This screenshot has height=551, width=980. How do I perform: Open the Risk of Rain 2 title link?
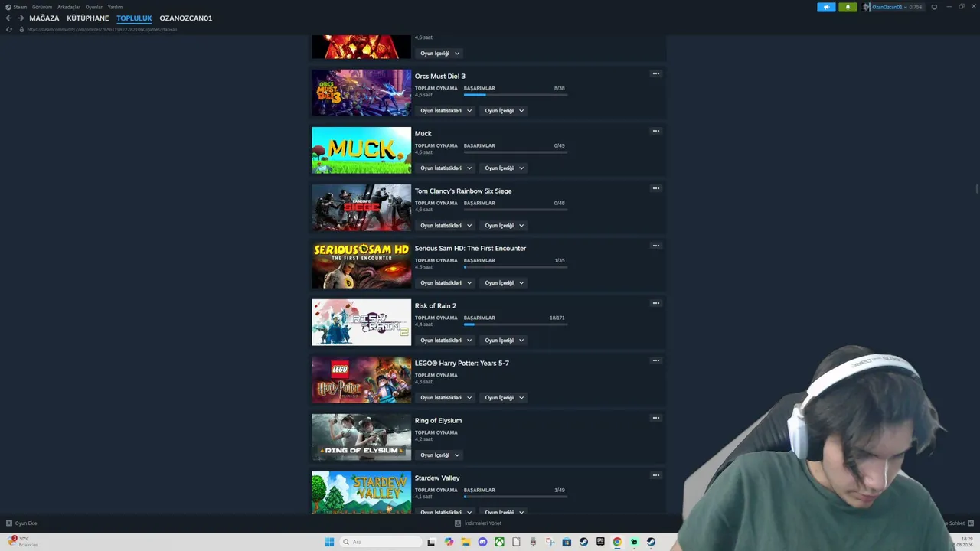tap(436, 306)
